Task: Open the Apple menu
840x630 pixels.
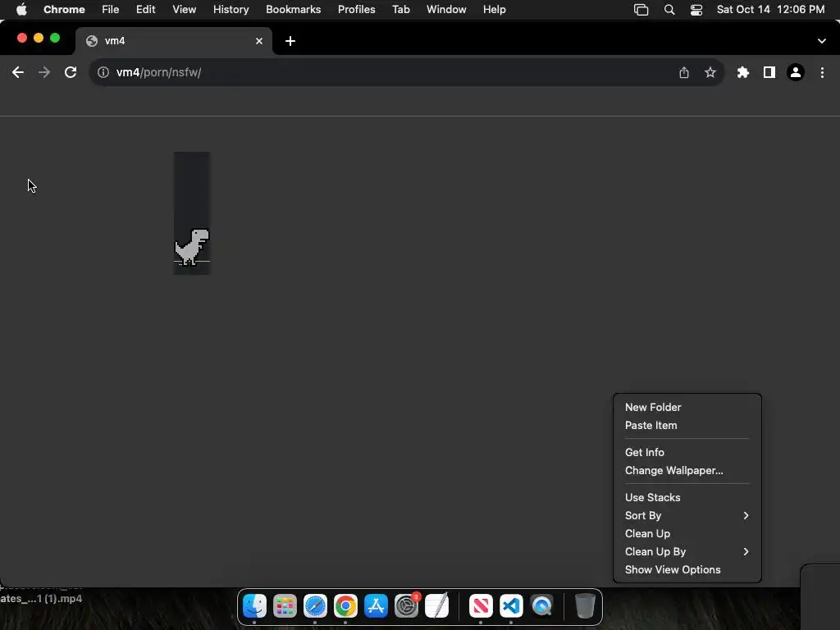Action: coord(21,10)
